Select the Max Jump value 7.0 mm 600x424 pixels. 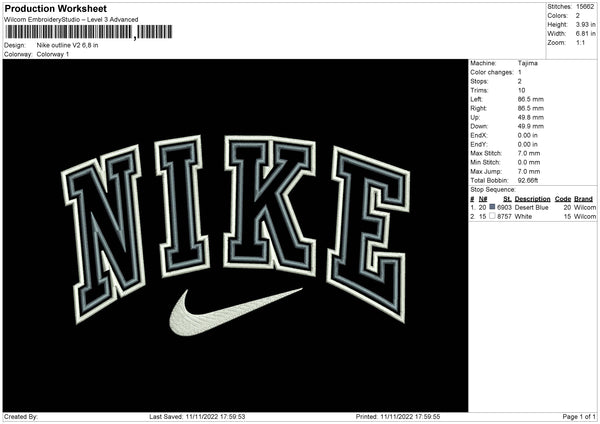tap(529, 171)
